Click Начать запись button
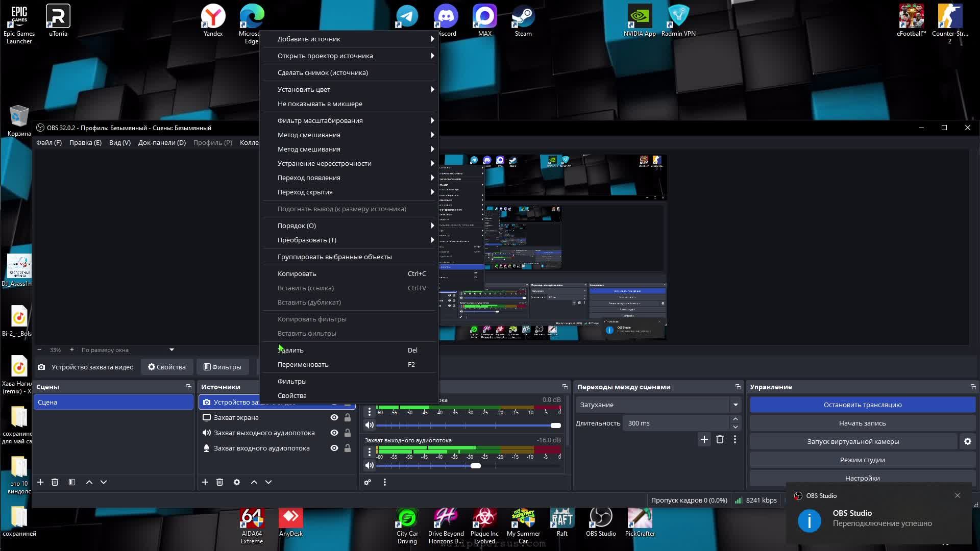The image size is (980, 551). [x=863, y=423]
